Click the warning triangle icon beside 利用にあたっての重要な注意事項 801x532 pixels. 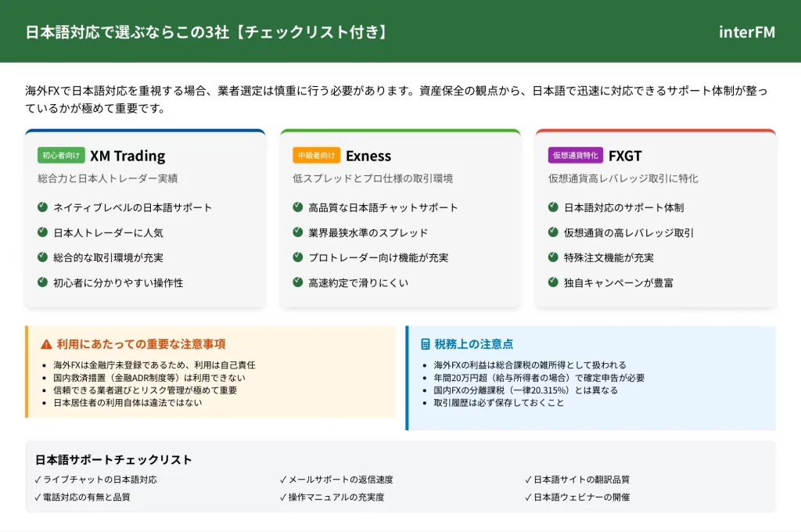coord(46,344)
